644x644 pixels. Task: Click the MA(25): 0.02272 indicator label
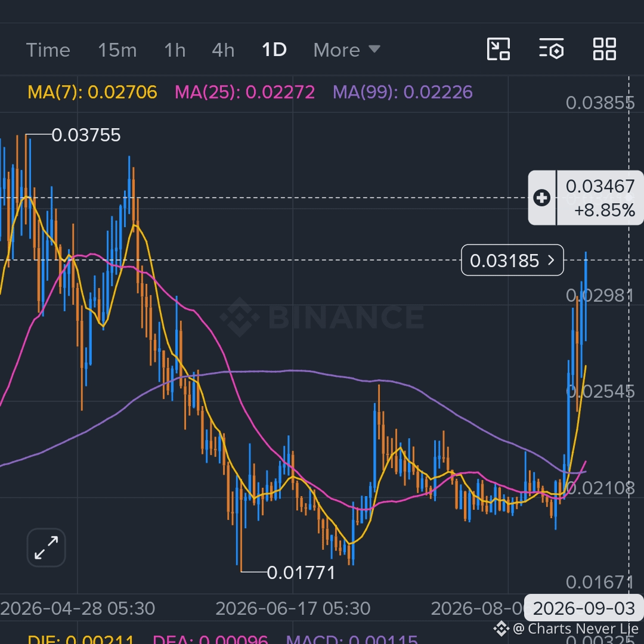pos(245,92)
